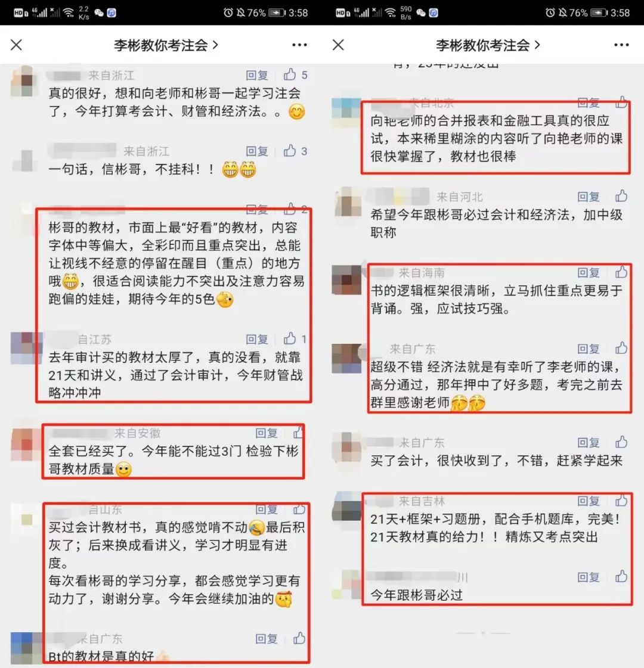Image resolution: width=644 pixels, height=668 pixels.
Task: Expand the right 李彬教你考注会 title chevron
Action: point(537,45)
